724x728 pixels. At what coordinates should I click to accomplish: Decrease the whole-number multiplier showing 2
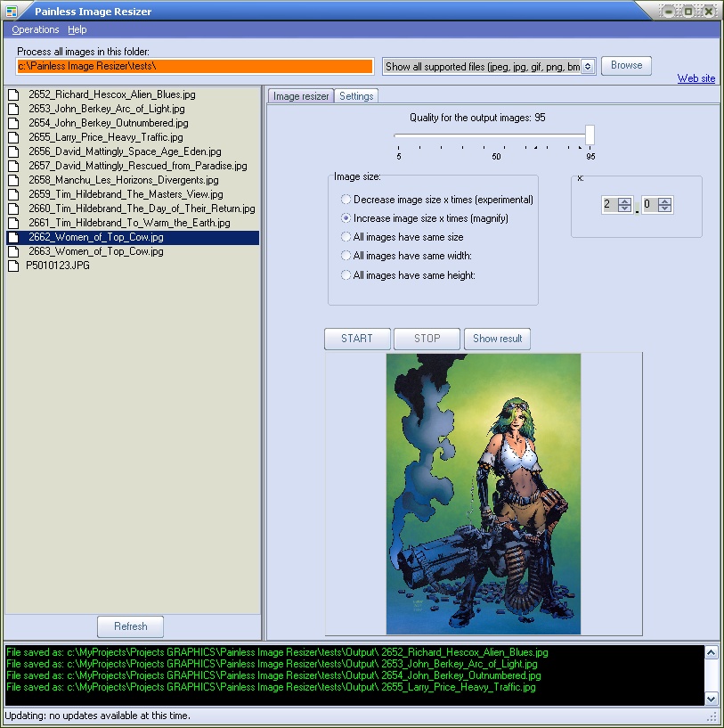pyautogui.click(x=624, y=208)
